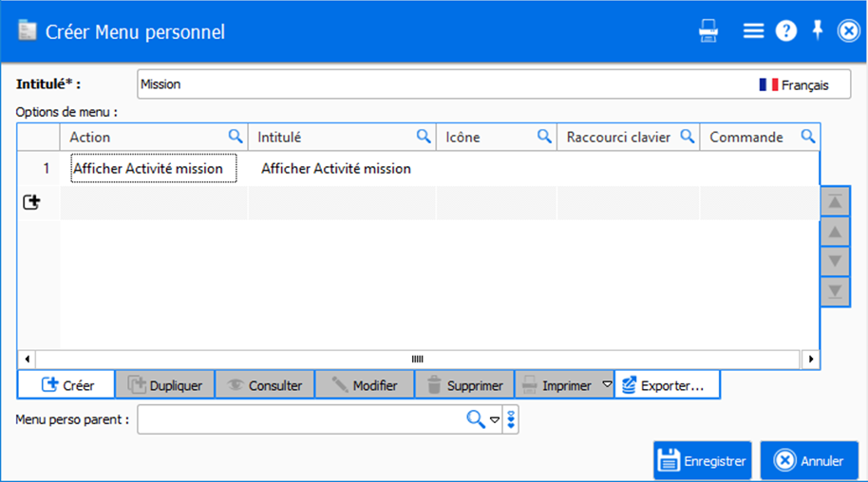Click the horizontal scrollbar right arrow

click(810, 360)
